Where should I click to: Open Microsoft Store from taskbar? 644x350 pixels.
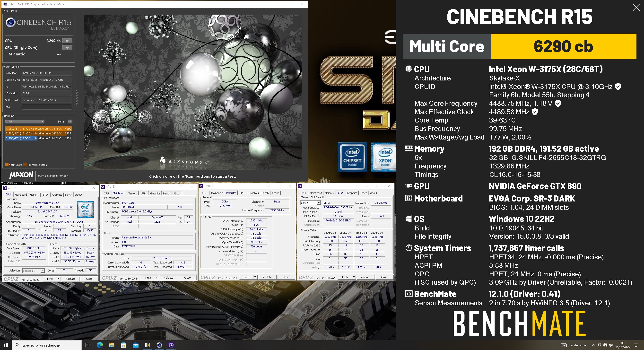click(123, 345)
